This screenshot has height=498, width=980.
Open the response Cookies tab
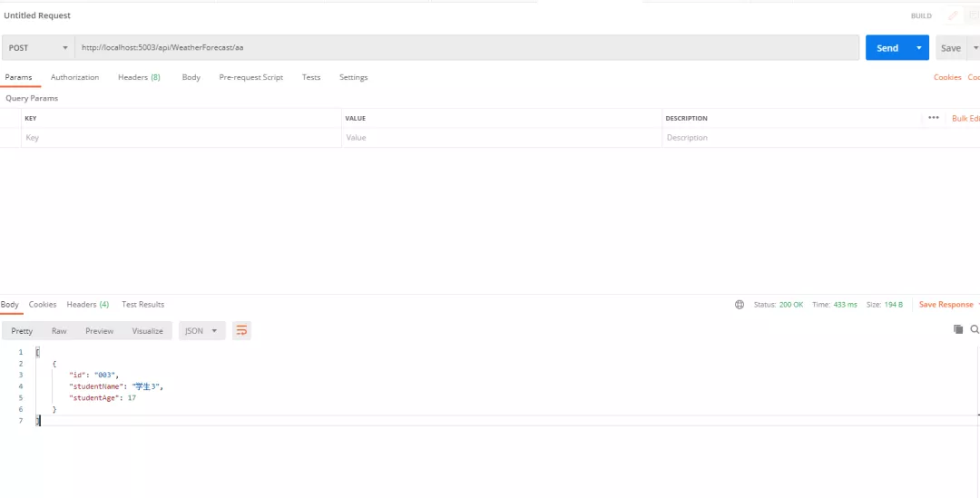coord(43,304)
